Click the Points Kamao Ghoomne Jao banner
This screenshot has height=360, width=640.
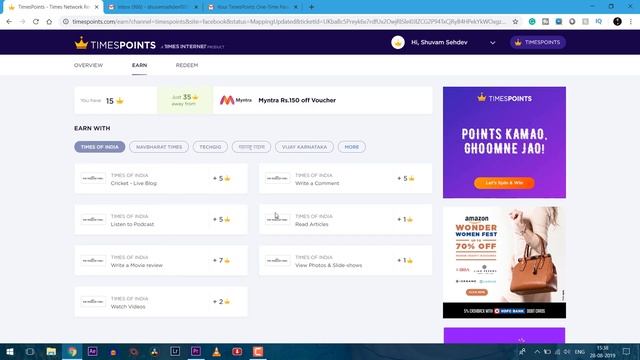click(x=504, y=142)
